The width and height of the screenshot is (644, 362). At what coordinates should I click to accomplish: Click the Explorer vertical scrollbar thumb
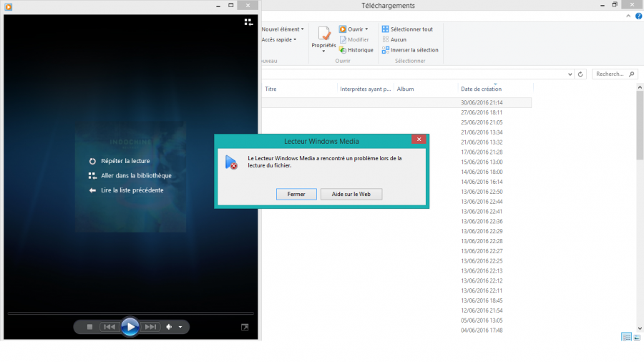(640, 125)
